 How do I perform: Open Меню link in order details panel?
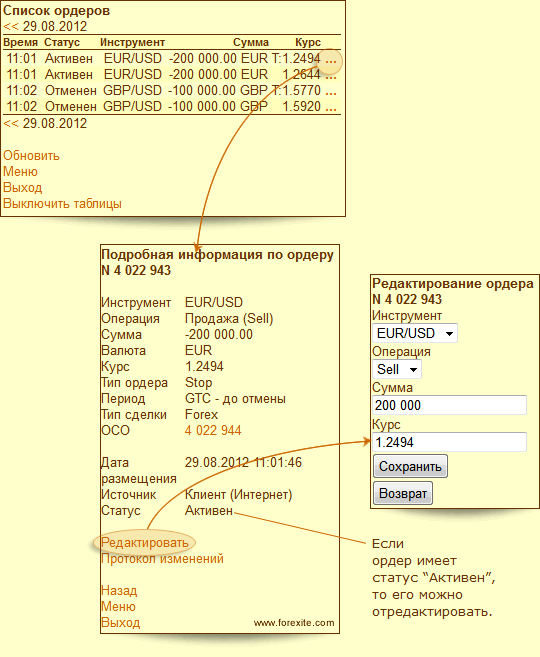[x=119, y=607]
